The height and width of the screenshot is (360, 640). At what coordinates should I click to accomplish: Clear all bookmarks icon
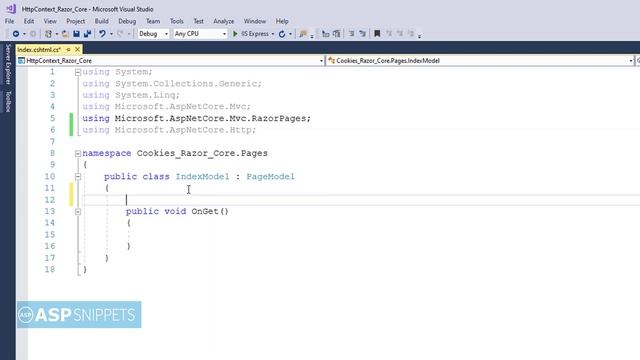pyautogui.click(x=411, y=34)
